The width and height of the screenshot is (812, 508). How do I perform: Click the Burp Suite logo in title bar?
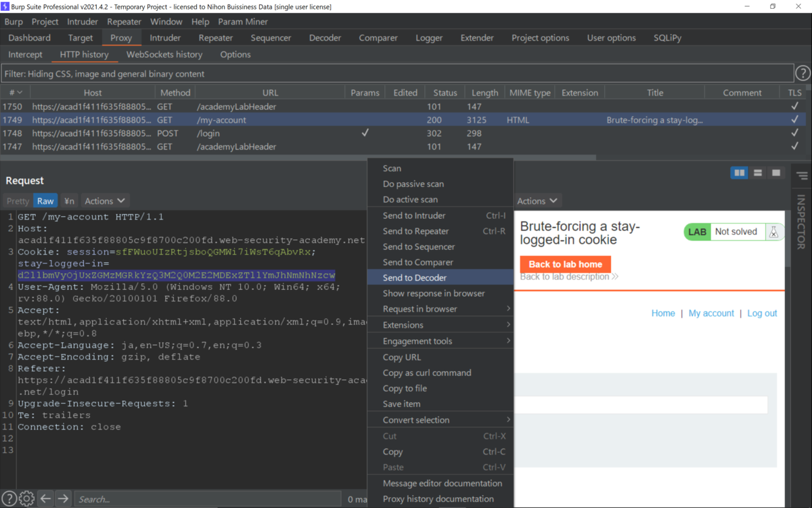pos(7,6)
